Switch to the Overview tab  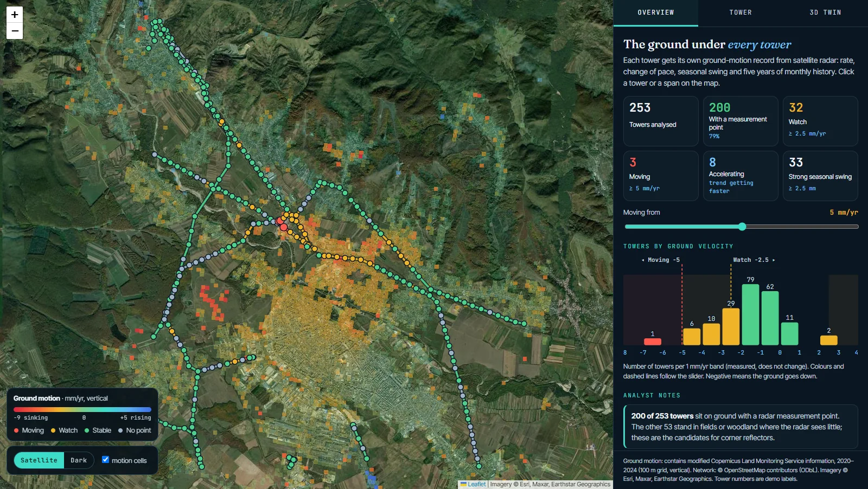pos(656,12)
